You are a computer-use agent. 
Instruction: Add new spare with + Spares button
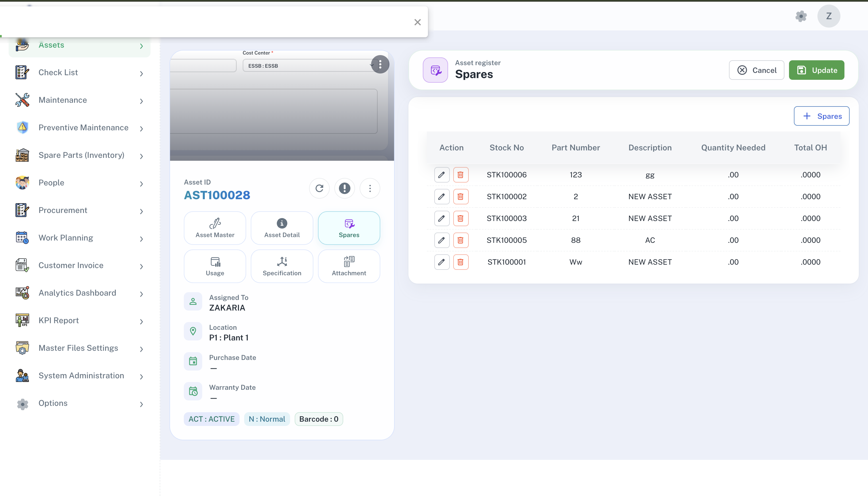point(821,116)
